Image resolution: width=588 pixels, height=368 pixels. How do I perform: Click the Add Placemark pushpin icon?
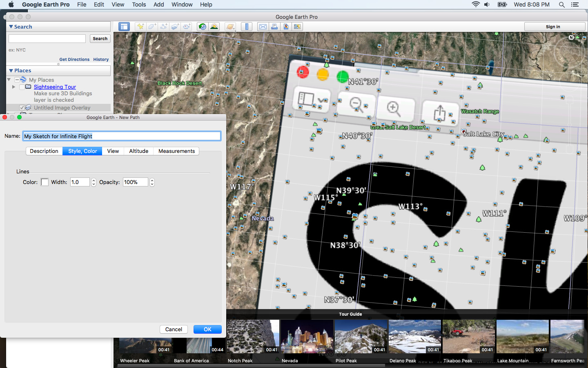click(x=140, y=27)
